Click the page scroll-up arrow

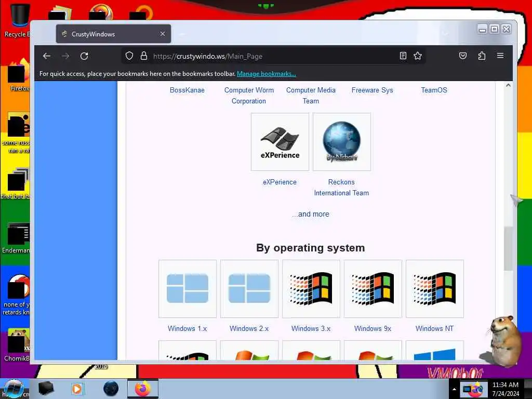(x=508, y=86)
